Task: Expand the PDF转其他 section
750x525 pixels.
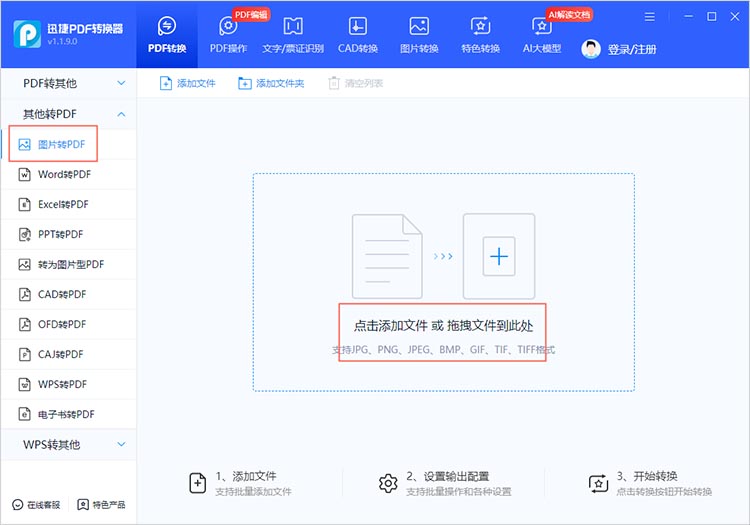Action: tap(68, 83)
